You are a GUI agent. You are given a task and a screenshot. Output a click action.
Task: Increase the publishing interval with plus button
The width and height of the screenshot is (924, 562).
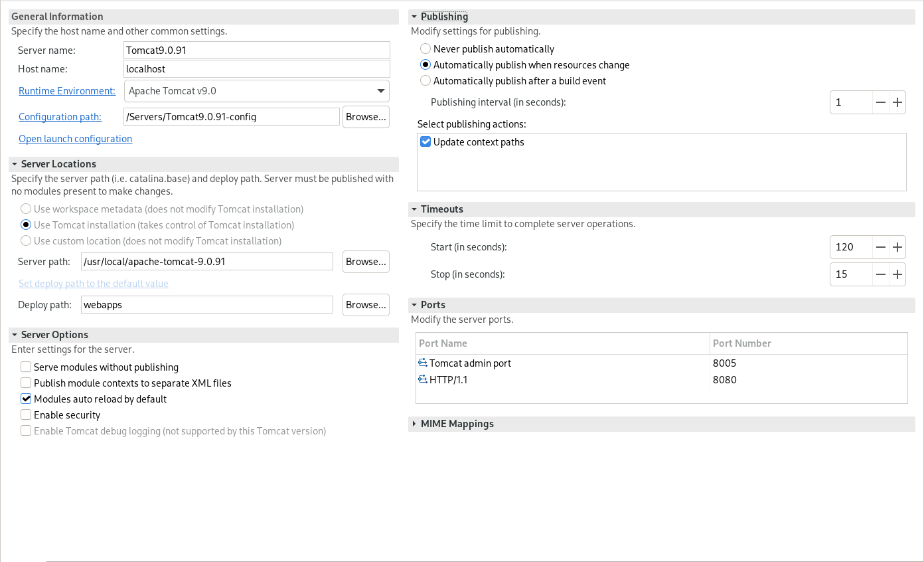coord(897,102)
